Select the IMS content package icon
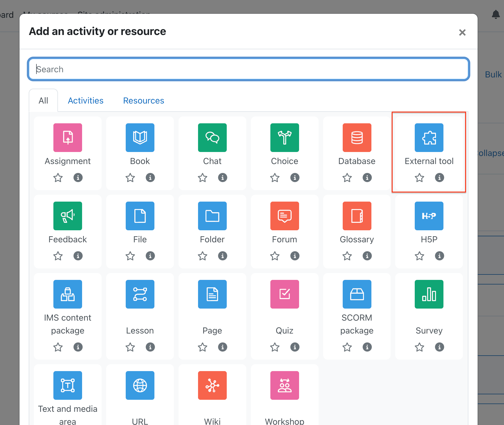 [68, 294]
